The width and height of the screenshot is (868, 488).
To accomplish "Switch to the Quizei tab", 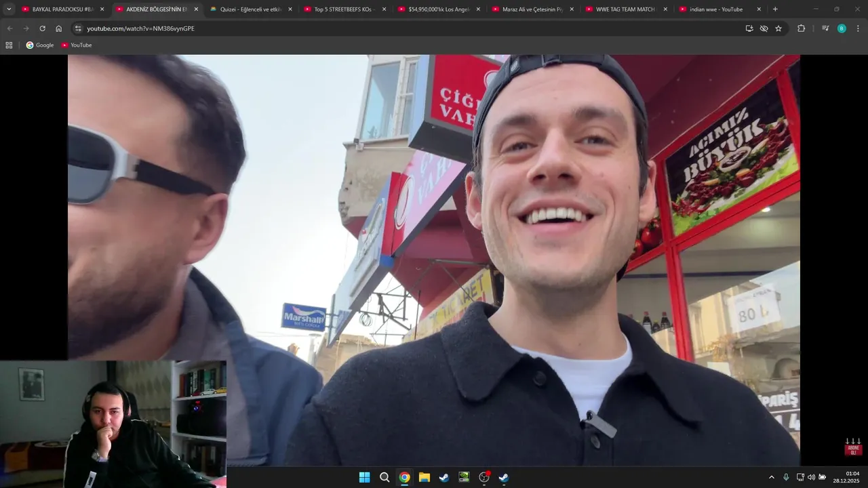I will pos(250,9).
